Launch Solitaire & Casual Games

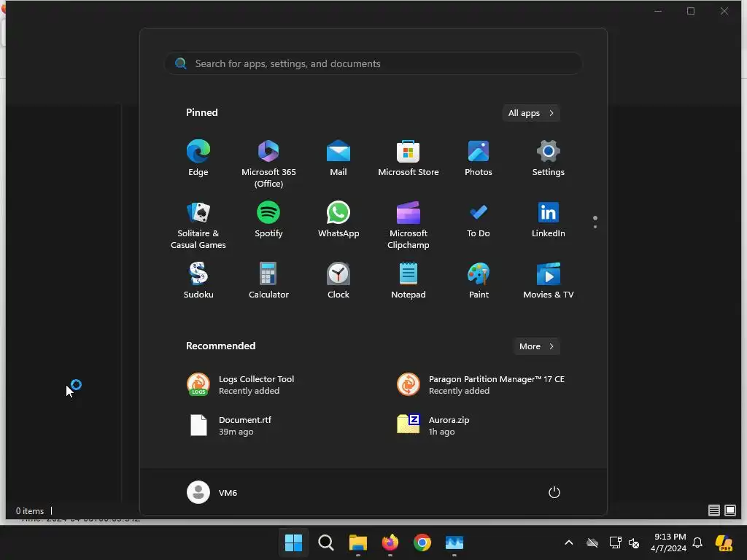[x=198, y=225]
